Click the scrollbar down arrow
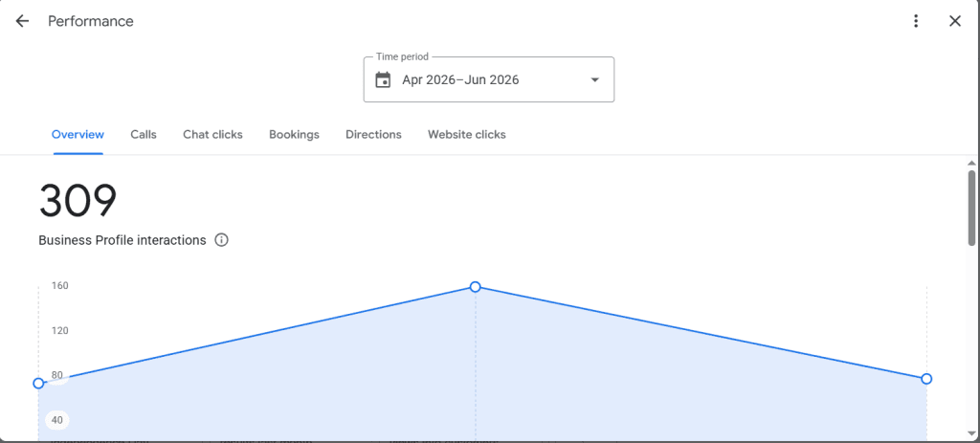The height and width of the screenshot is (443, 980). pyautogui.click(x=972, y=433)
